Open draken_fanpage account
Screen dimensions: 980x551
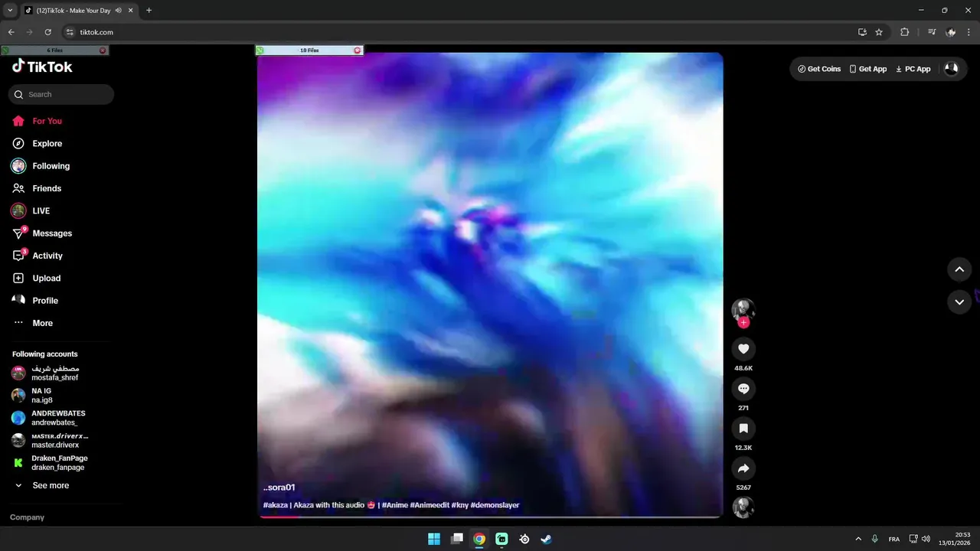pyautogui.click(x=60, y=463)
